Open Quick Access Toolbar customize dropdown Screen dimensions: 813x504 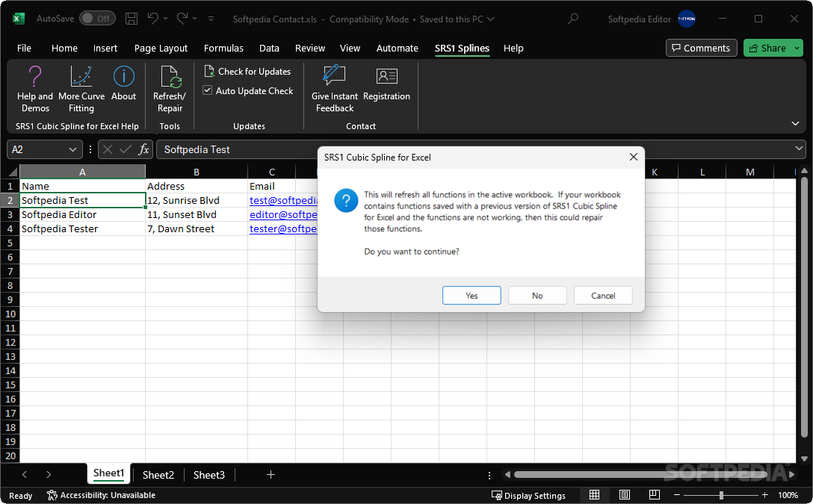point(211,19)
